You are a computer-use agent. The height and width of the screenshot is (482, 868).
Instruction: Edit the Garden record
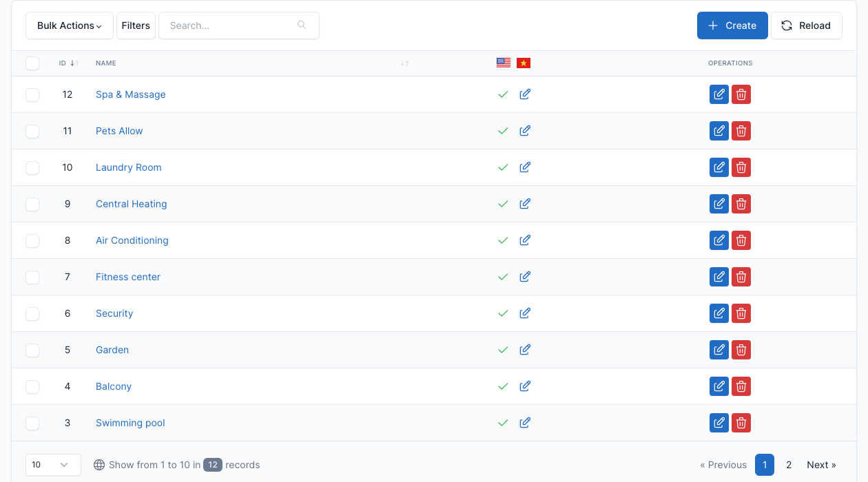719,350
